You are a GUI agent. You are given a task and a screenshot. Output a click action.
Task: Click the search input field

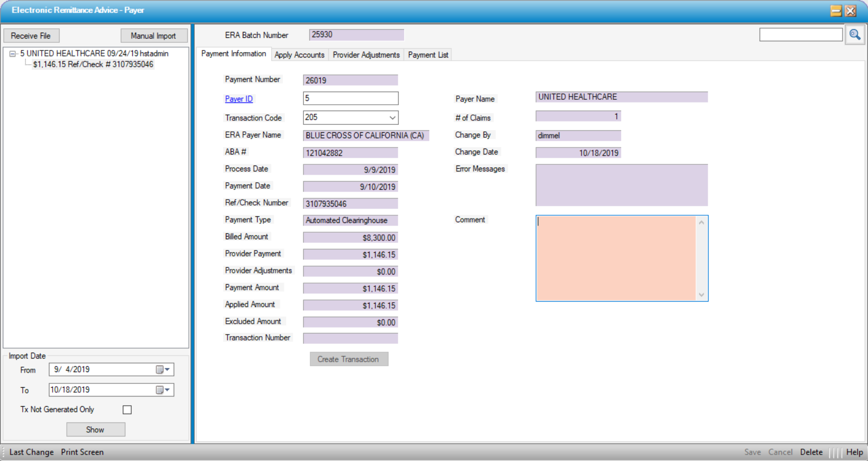tap(800, 35)
